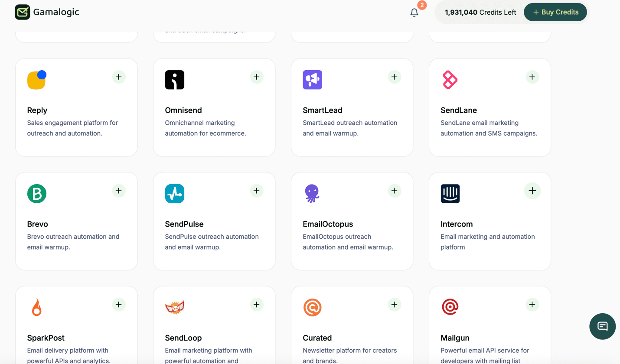This screenshot has height=364, width=620.
Task: Select the SendPulse card title
Action: tap(184, 224)
